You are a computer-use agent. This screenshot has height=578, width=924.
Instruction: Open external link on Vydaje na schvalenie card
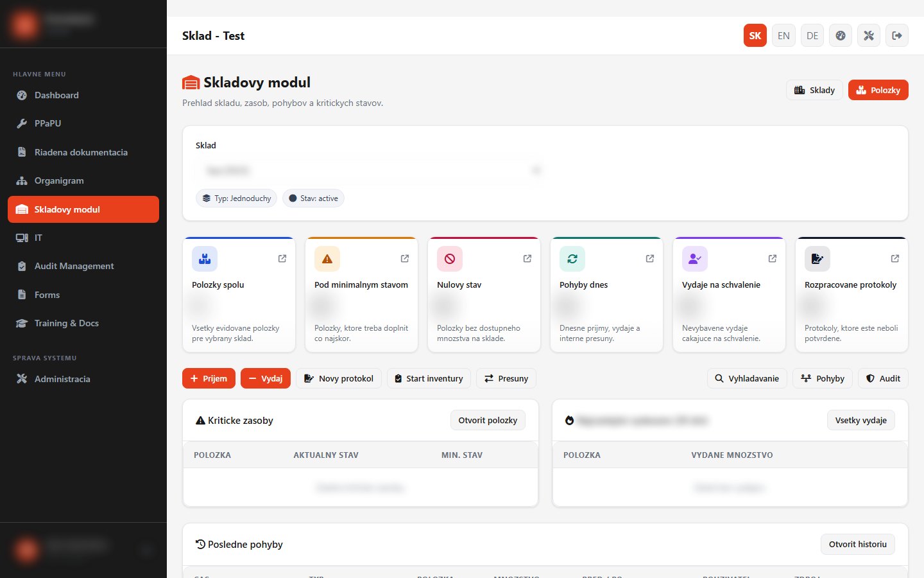773,259
